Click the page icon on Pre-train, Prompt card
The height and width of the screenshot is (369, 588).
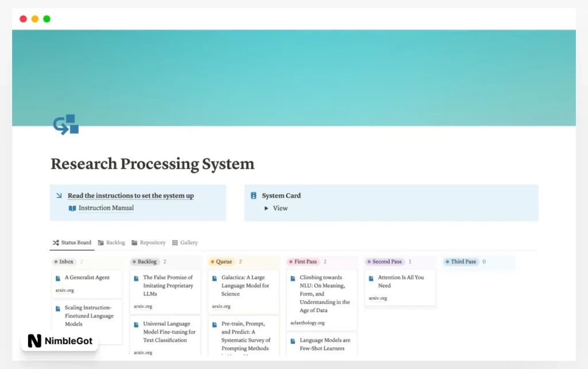pos(215,325)
